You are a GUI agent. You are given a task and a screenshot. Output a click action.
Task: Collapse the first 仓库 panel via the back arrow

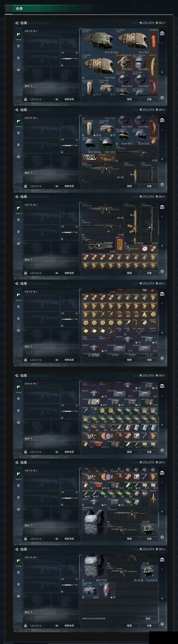coord(17,23)
